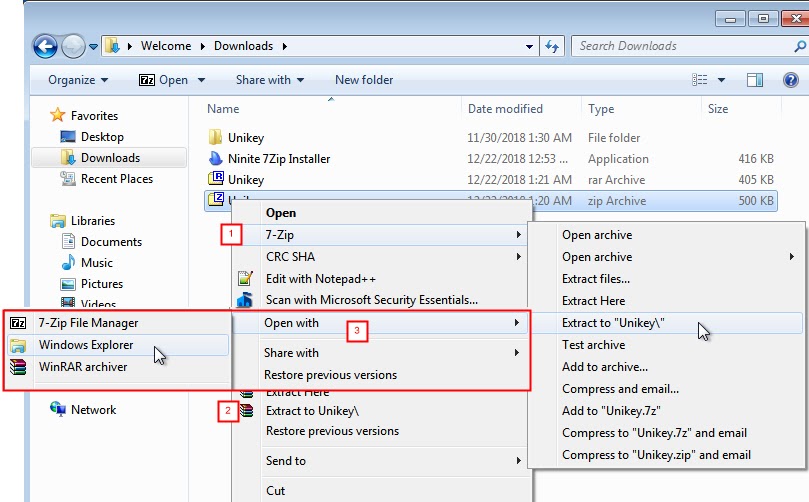
Task: Select Scan with Microsoft Security Essentials
Action: 371,299
